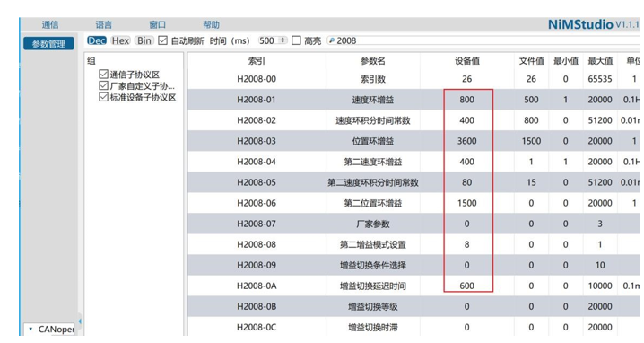Click parameter name 第二增益模式设置
The height and width of the screenshot is (343, 644).
click(373, 244)
